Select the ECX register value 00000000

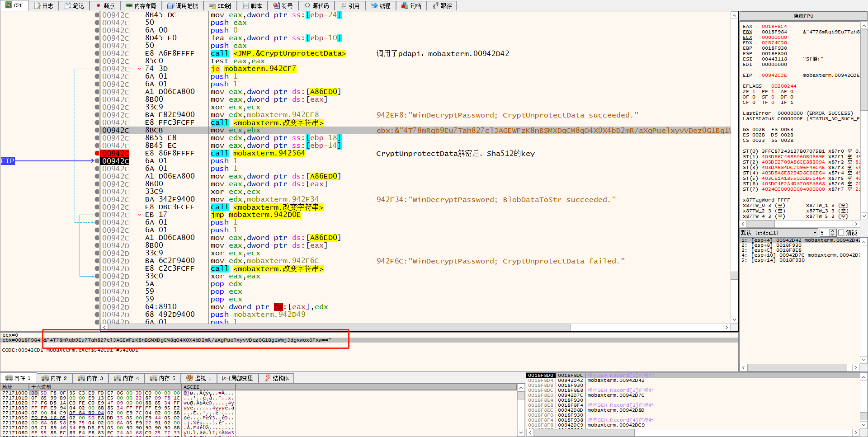point(774,38)
